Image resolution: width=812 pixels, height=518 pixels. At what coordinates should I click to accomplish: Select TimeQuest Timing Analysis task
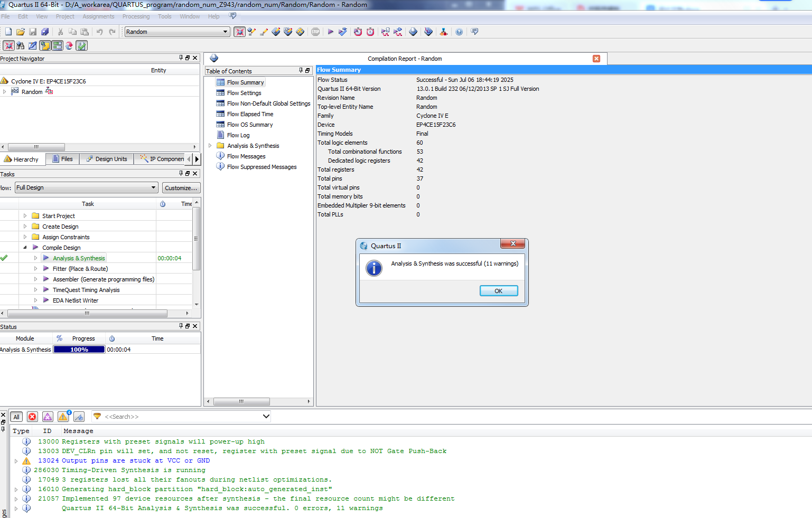[x=86, y=290]
